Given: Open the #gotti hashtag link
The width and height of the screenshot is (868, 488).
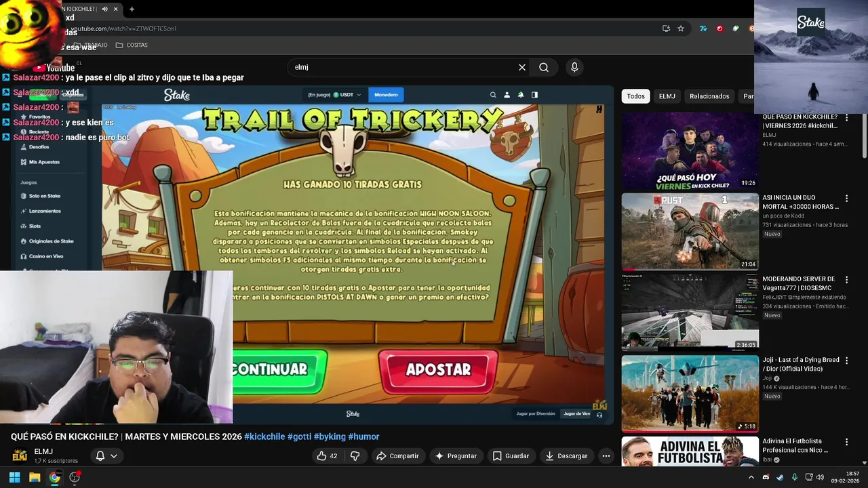Looking at the screenshot, I should [x=300, y=436].
